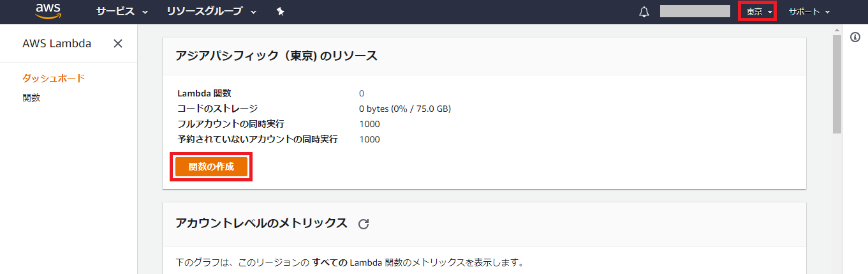
Task: Click アカウントレベルのメトリックス heading
Action: [x=261, y=223]
